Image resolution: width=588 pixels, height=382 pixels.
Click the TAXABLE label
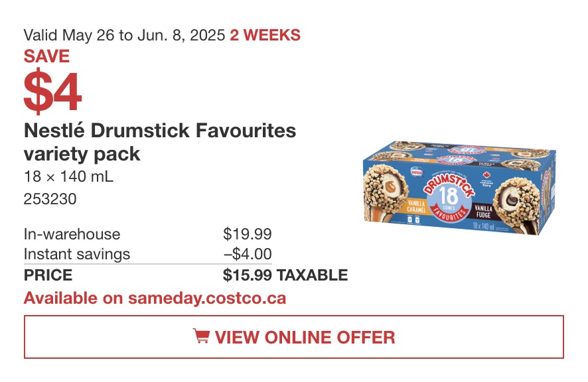[312, 275]
